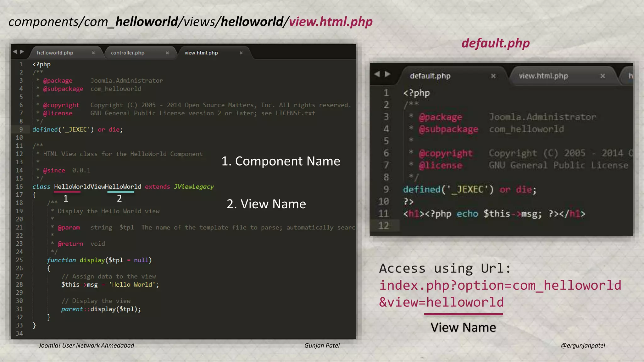Click 'index.php?option=com_helloworld' URL text
The width and height of the screenshot is (644, 362).
(x=500, y=285)
